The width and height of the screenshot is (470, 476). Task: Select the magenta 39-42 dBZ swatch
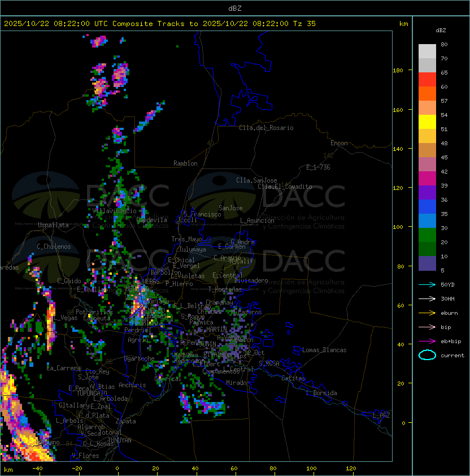coord(427,179)
